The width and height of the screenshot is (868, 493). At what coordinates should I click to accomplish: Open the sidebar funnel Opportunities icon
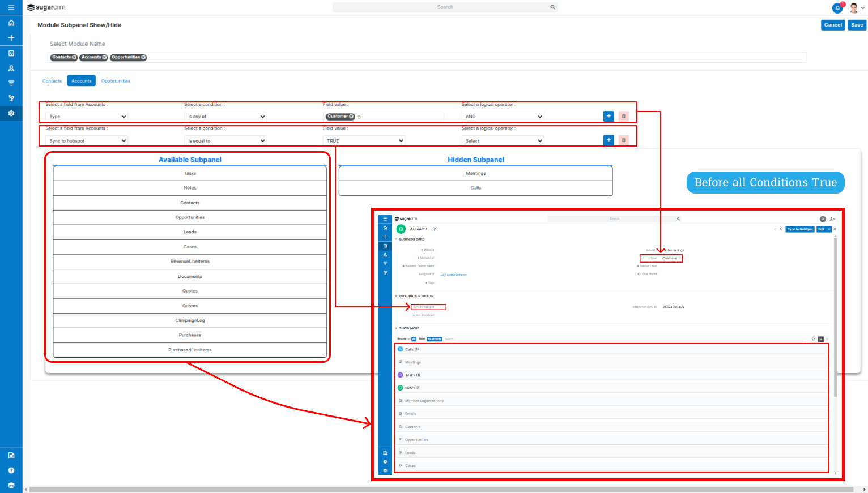click(11, 83)
